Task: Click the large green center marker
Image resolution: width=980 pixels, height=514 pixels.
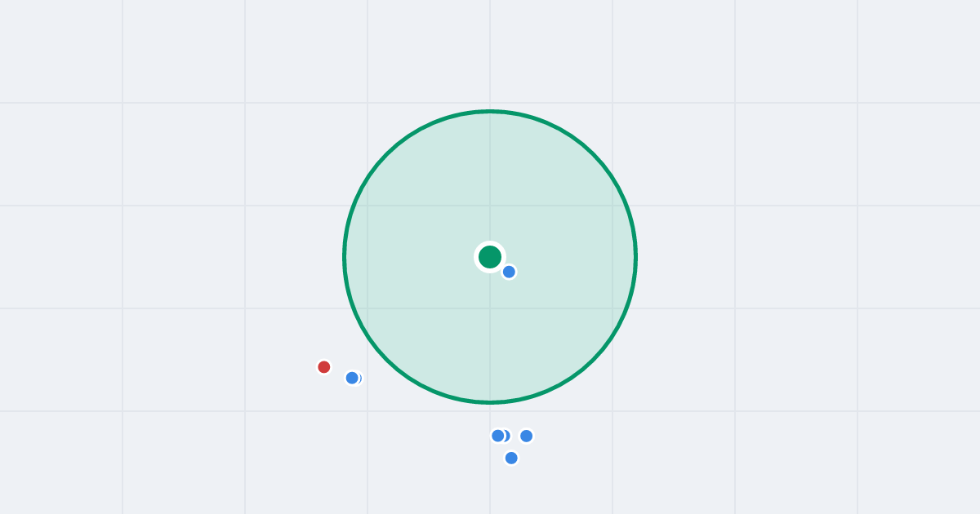Action: tap(490, 257)
